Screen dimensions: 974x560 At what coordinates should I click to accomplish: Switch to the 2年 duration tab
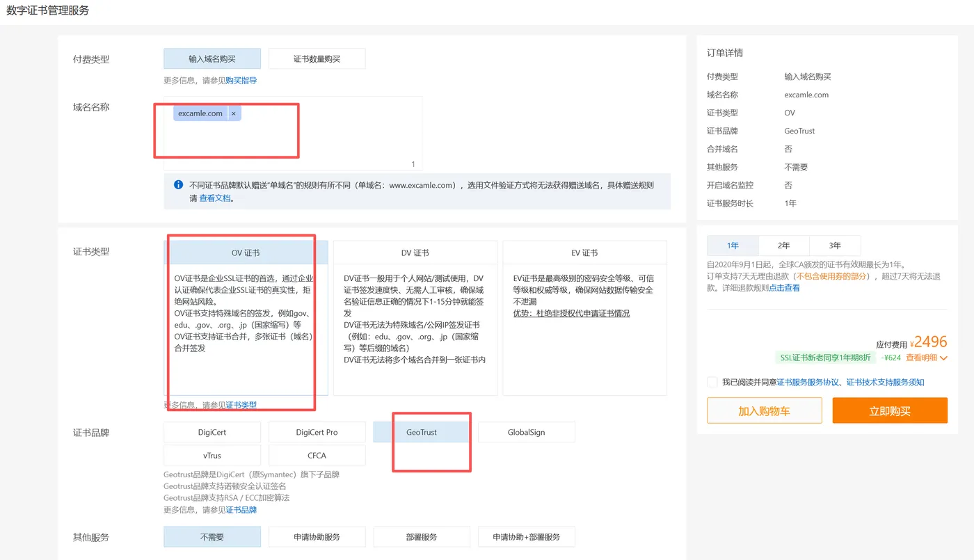pyautogui.click(x=784, y=246)
